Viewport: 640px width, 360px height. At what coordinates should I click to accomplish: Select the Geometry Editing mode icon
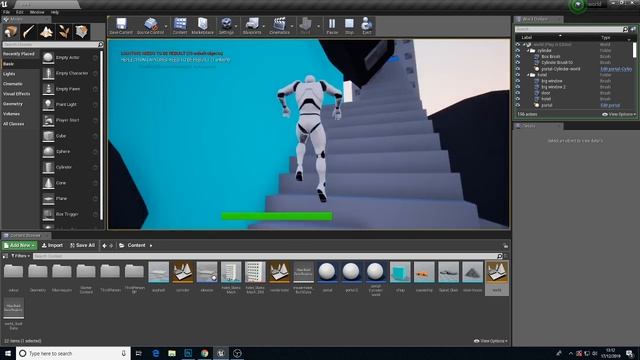(x=81, y=31)
